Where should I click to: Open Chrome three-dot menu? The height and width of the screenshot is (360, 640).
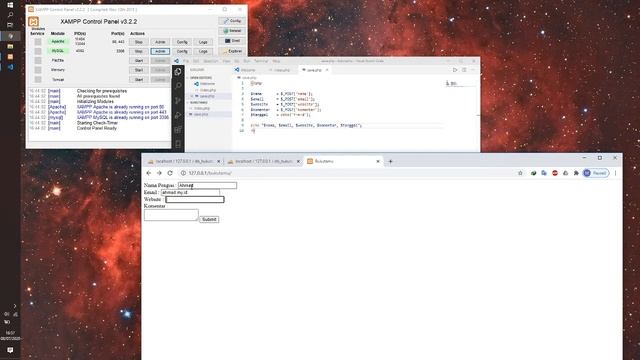pos(616,173)
